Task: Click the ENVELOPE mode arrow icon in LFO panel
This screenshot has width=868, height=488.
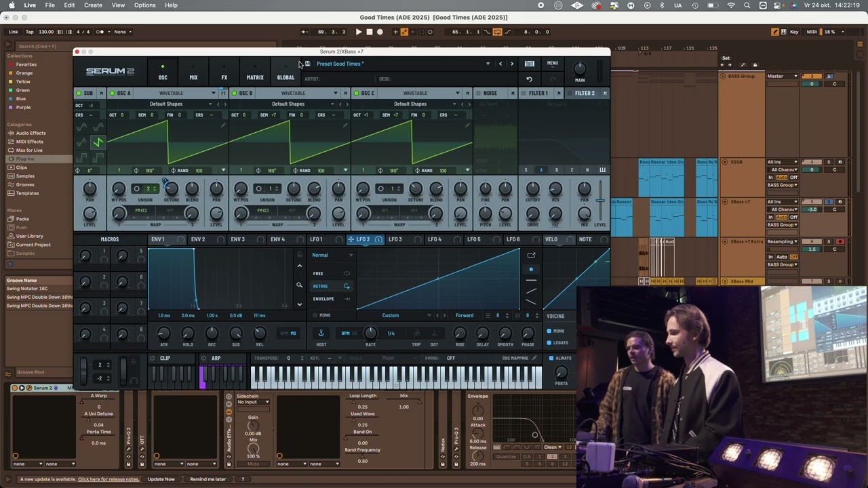Action: (347, 299)
